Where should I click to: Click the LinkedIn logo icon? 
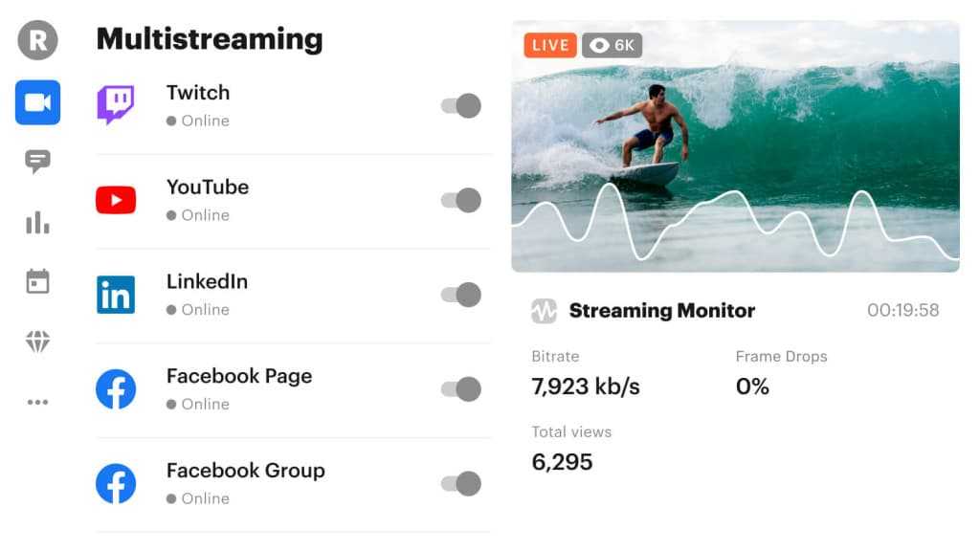[x=116, y=295]
